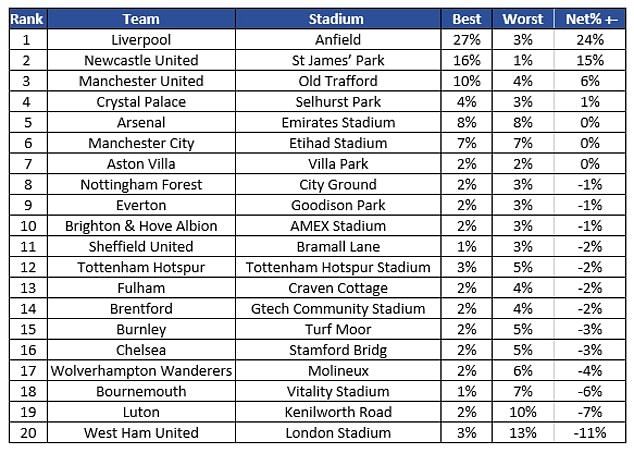This screenshot has width=634, height=453.
Task: Select the Anfield stadium cell
Action: point(336,39)
